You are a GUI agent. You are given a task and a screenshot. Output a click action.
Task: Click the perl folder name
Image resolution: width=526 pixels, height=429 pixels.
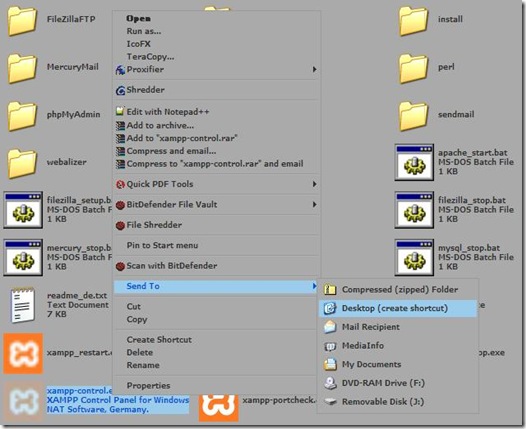click(446, 67)
